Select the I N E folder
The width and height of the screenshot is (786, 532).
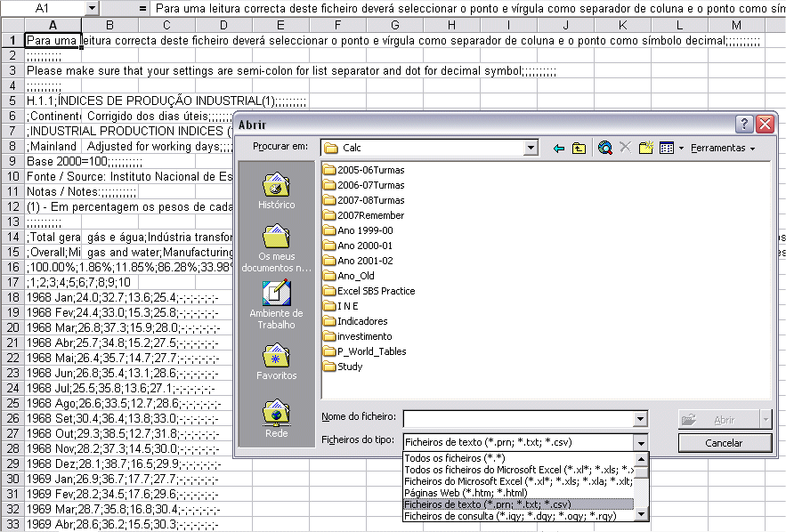(x=341, y=306)
